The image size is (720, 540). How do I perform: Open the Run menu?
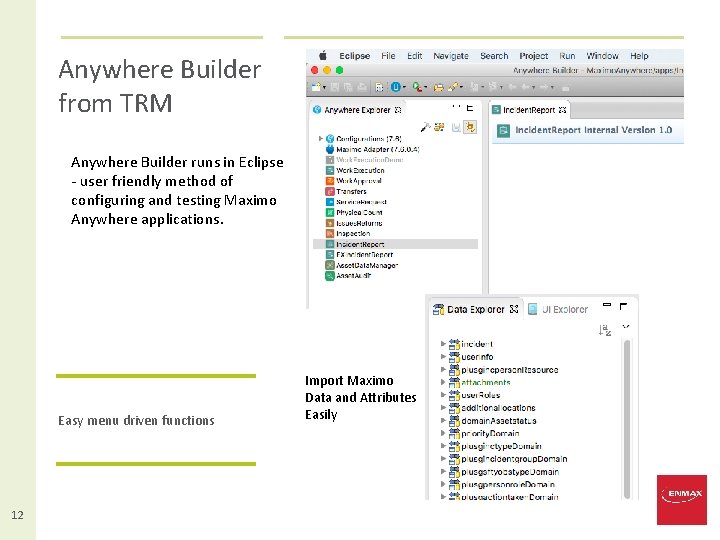pos(567,56)
